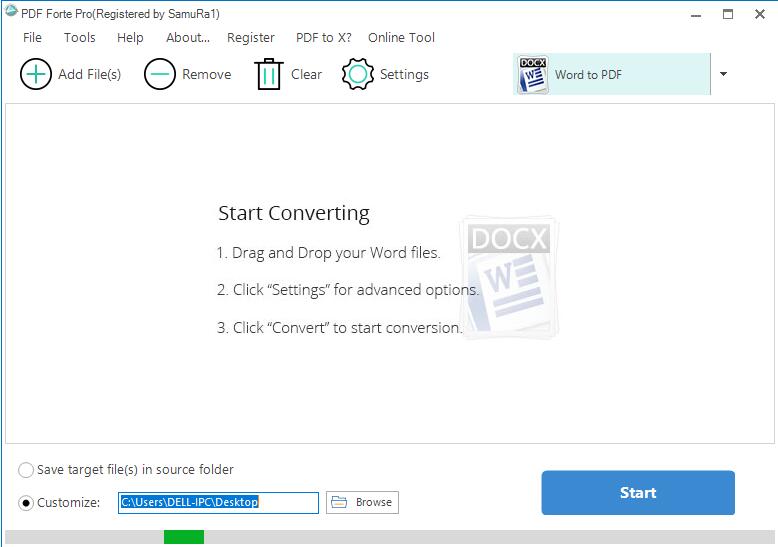The width and height of the screenshot is (778, 547).
Task: Open the About... menu
Action: pos(188,38)
